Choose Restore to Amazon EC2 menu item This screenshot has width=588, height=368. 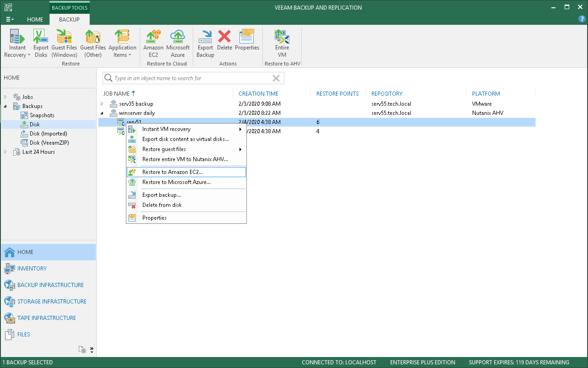point(186,172)
